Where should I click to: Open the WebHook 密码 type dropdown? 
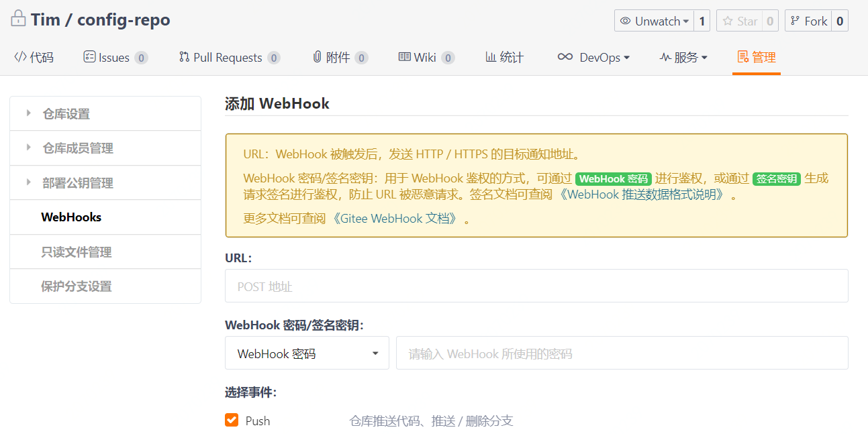(307, 353)
